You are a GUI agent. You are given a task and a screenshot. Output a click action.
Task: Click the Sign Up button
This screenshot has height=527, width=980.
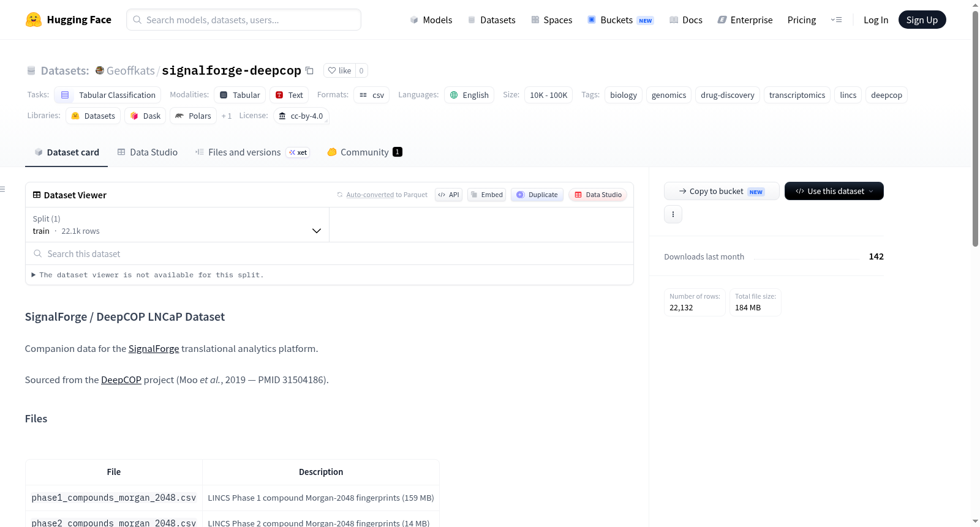click(922, 20)
